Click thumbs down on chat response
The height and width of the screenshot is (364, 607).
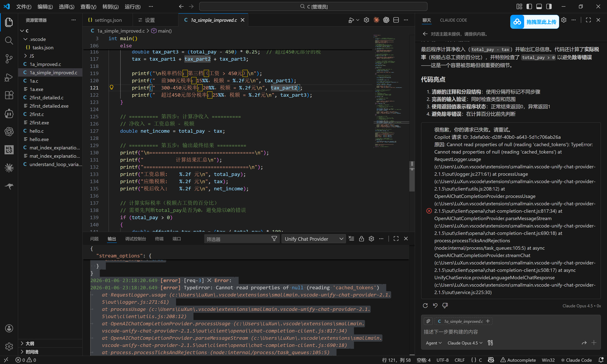pos(445,306)
